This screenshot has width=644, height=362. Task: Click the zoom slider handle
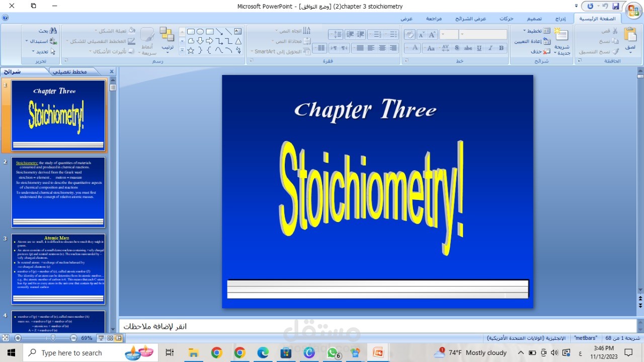[53, 338]
